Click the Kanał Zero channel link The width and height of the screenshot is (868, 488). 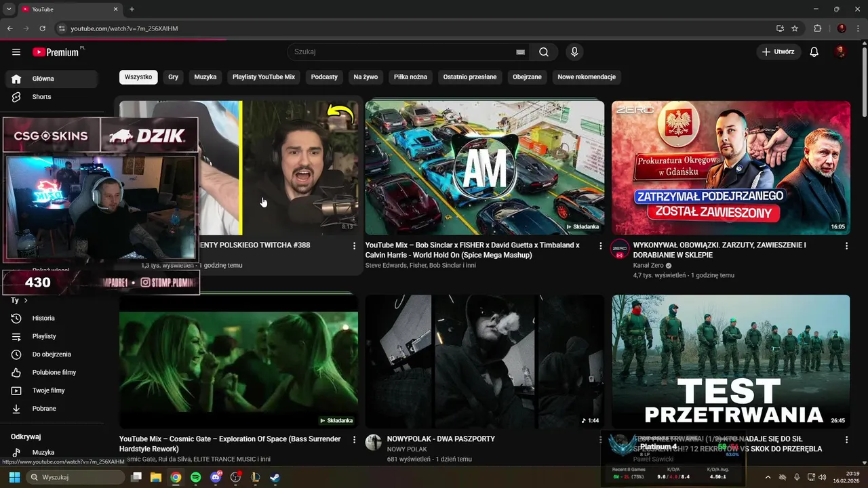point(648,266)
